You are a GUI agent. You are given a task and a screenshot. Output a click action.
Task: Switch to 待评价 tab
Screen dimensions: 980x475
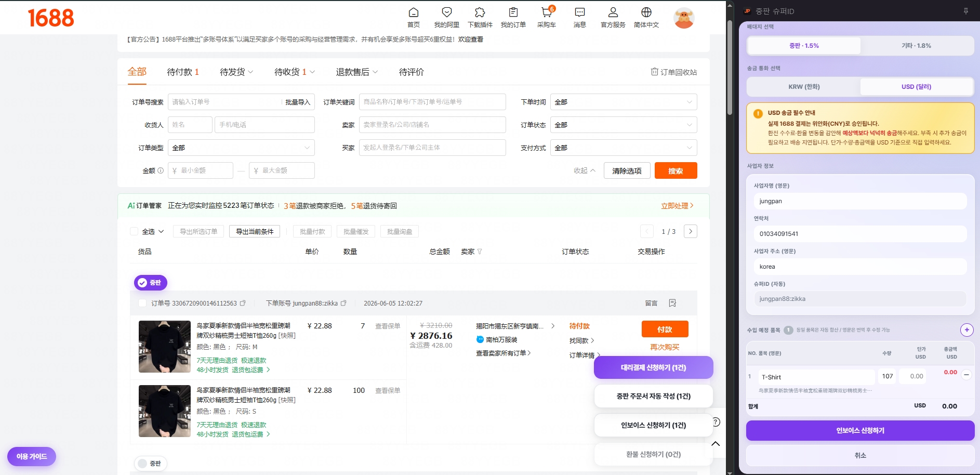[412, 72]
